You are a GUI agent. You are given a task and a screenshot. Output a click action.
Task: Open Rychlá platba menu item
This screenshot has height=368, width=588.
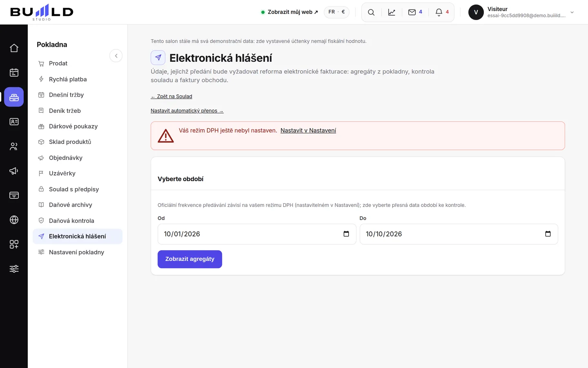click(x=78, y=79)
